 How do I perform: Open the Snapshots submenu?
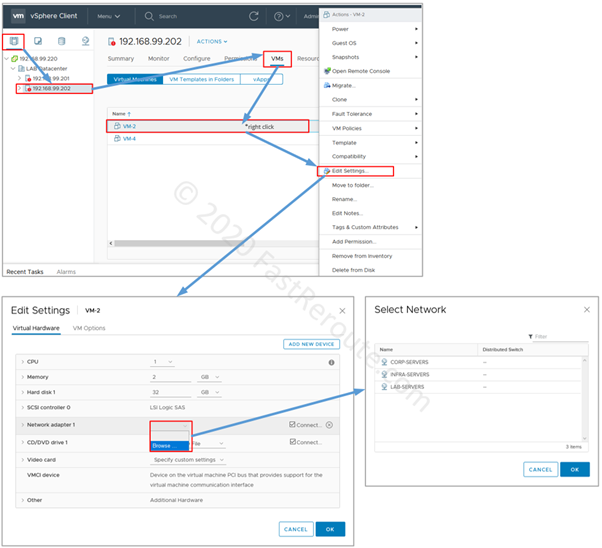point(370,57)
